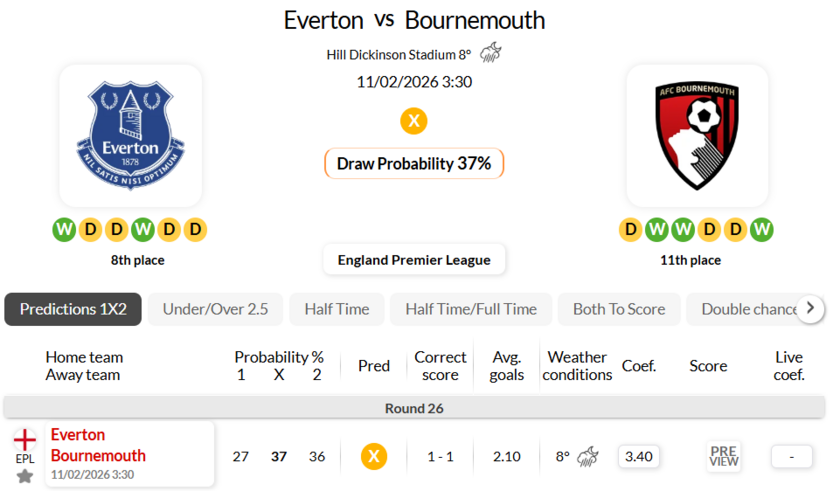Switch to Half Time/Full Time tab
This screenshot has width=840, height=491.
(x=470, y=309)
